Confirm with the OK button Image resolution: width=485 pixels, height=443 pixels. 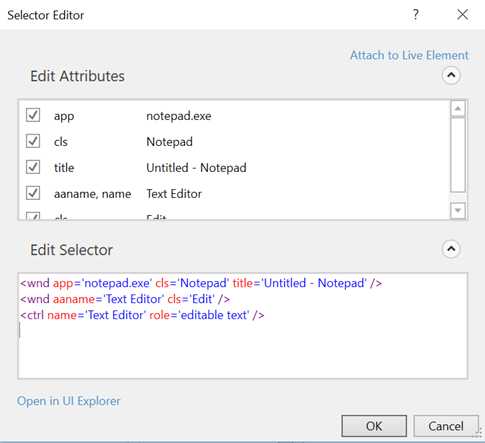click(x=374, y=426)
